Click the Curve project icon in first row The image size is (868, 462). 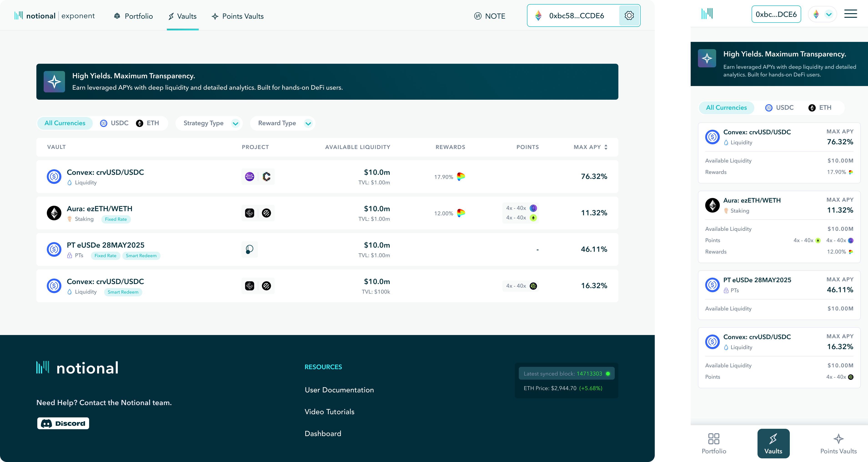pos(249,177)
